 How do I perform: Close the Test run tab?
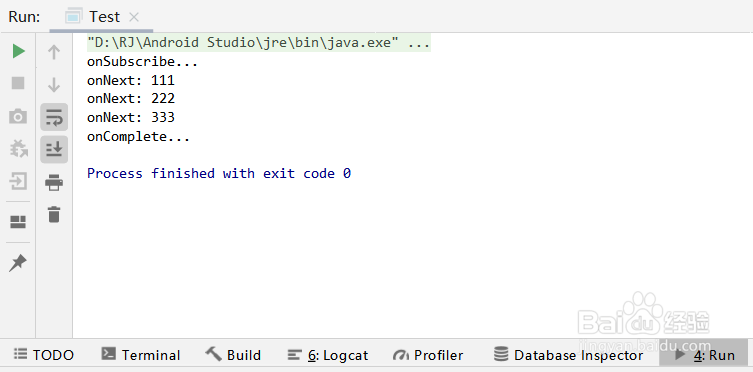pyautogui.click(x=134, y=17)
